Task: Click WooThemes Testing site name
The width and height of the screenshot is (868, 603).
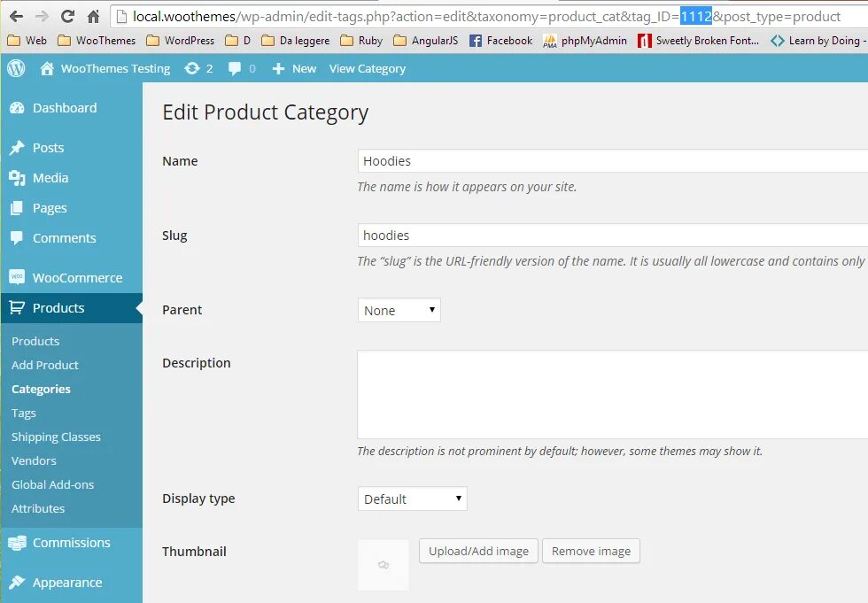Action: (x=115, y=68)
